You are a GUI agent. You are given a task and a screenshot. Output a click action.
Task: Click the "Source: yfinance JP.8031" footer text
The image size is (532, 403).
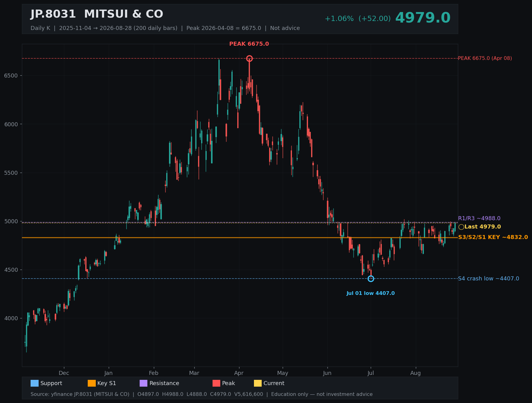(80, 394)
